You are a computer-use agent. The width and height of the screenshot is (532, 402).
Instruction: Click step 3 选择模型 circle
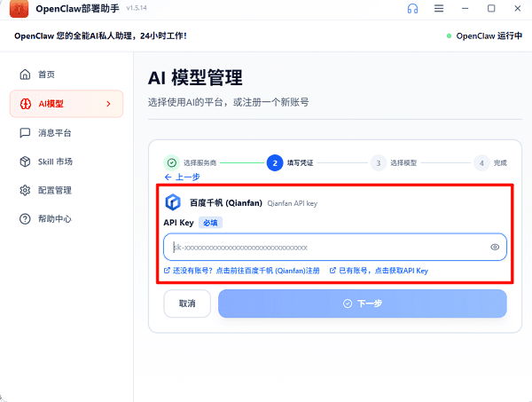point(379,163)
